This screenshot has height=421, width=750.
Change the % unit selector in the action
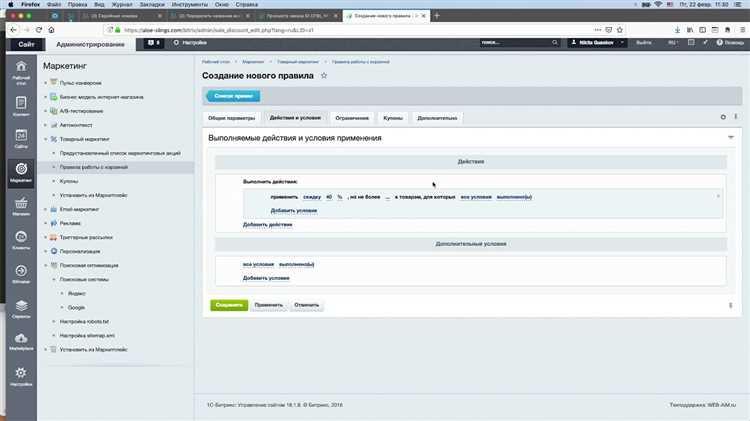340,197
